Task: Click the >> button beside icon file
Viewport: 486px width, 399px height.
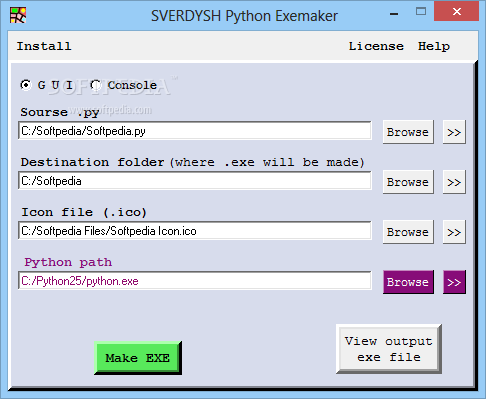Action: [x=454, y=232]
